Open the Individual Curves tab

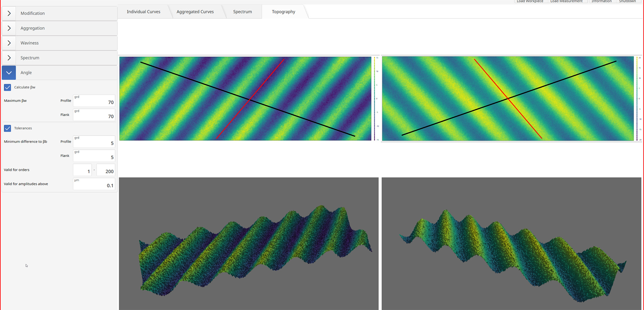pyautogui.click(x=143, y=12)
